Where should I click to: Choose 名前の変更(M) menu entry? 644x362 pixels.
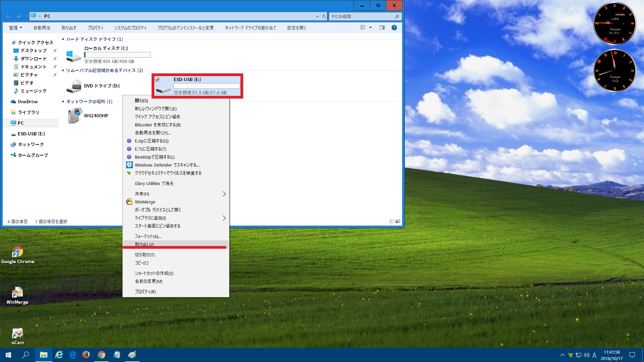(176, 281)
